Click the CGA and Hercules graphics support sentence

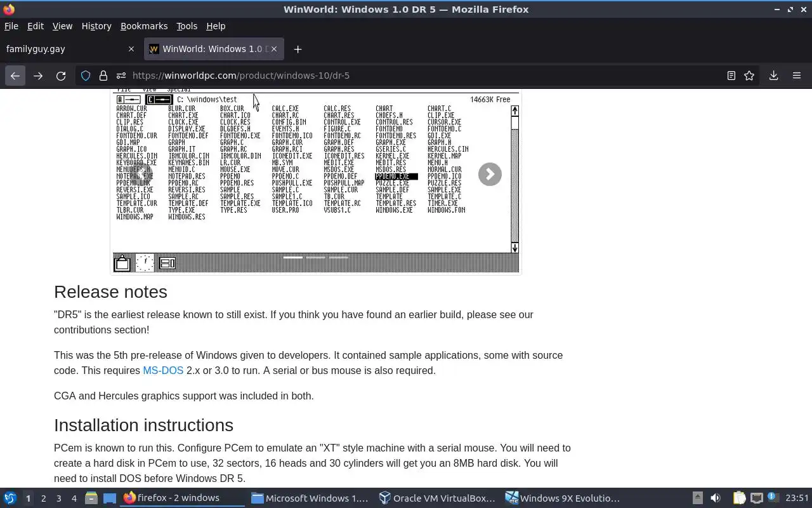coord(184,396)
